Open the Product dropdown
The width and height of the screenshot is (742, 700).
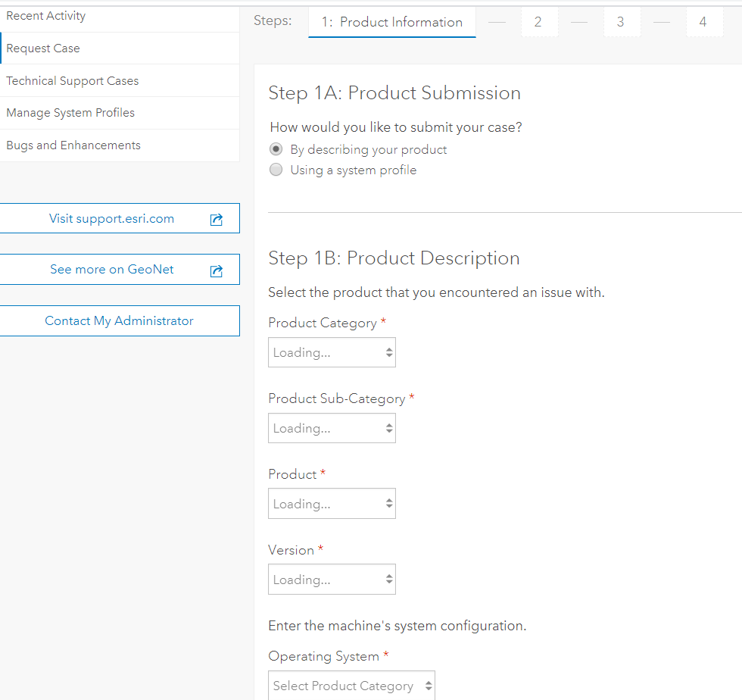[x=332, y=504]
